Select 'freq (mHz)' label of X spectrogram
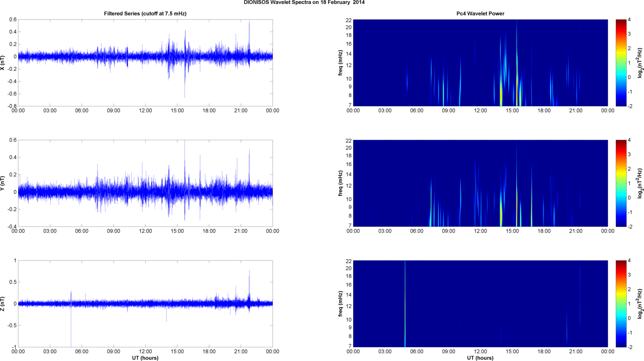The image size is (644, 361). point(340,63)
